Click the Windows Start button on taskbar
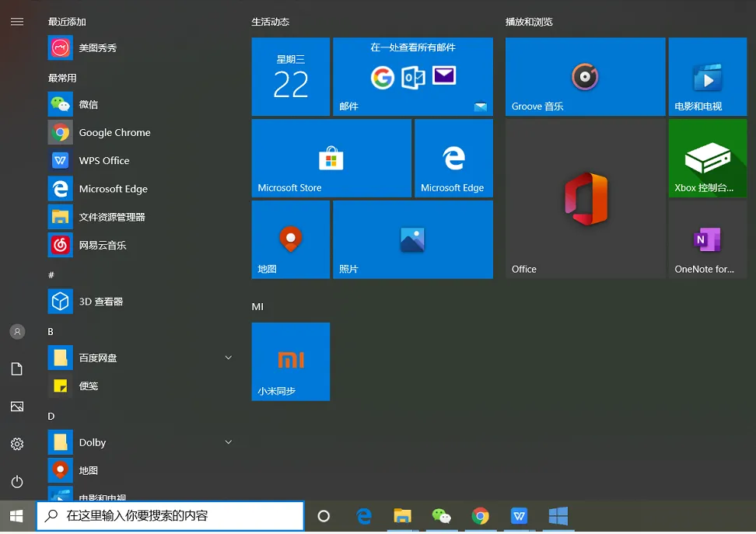The height and width of the screenshot is (534, 756). 17,516
